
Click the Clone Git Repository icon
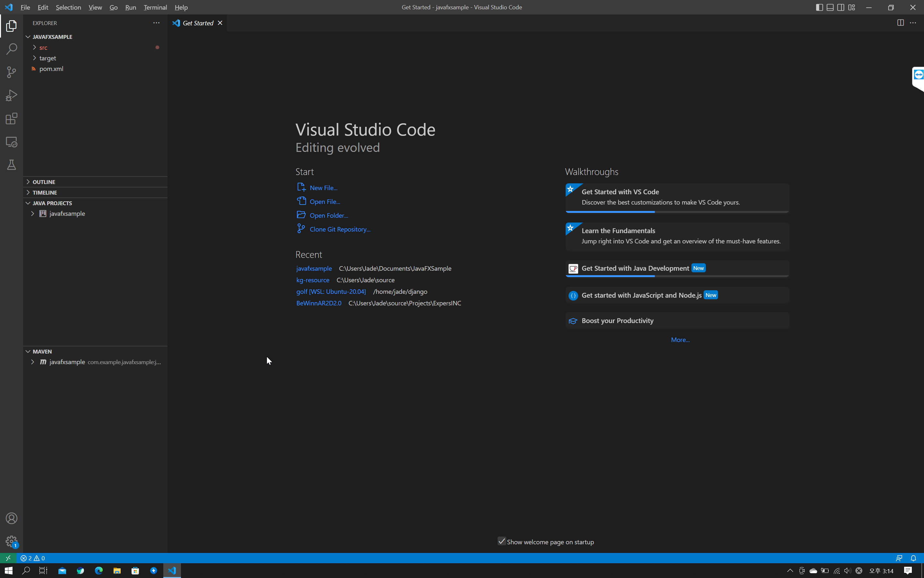(x=301, y=229)
